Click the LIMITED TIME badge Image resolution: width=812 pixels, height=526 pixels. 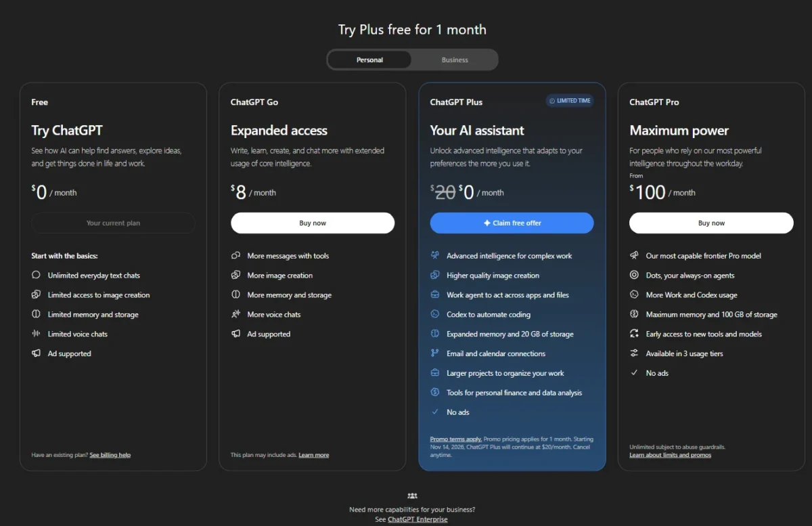click(x=570, y=101)
